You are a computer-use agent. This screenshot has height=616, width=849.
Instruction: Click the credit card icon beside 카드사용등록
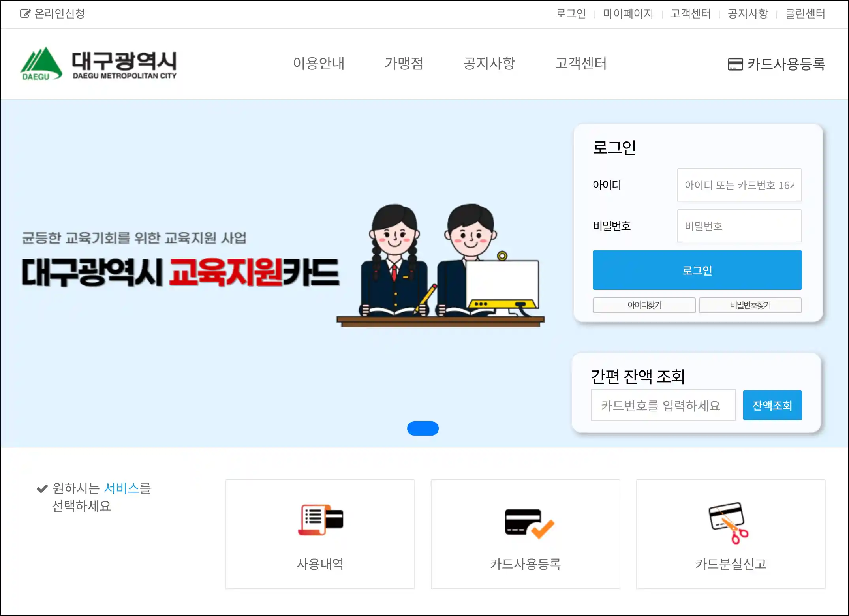click(735, 64)
